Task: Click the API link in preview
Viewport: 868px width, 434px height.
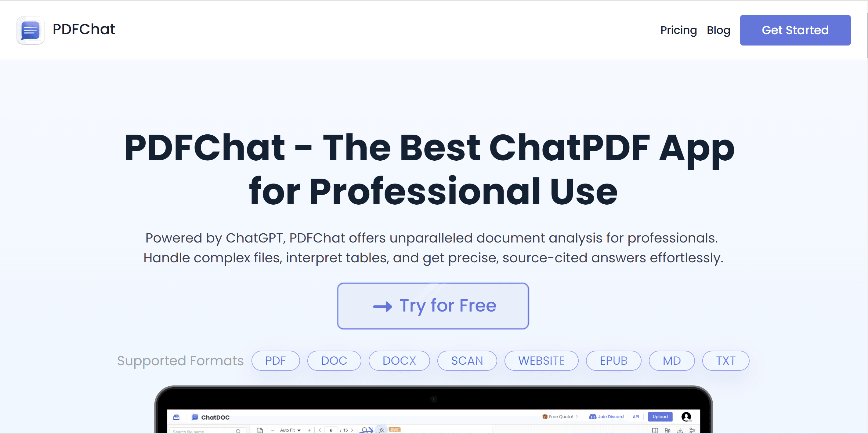Action: (x=636, y=417)
